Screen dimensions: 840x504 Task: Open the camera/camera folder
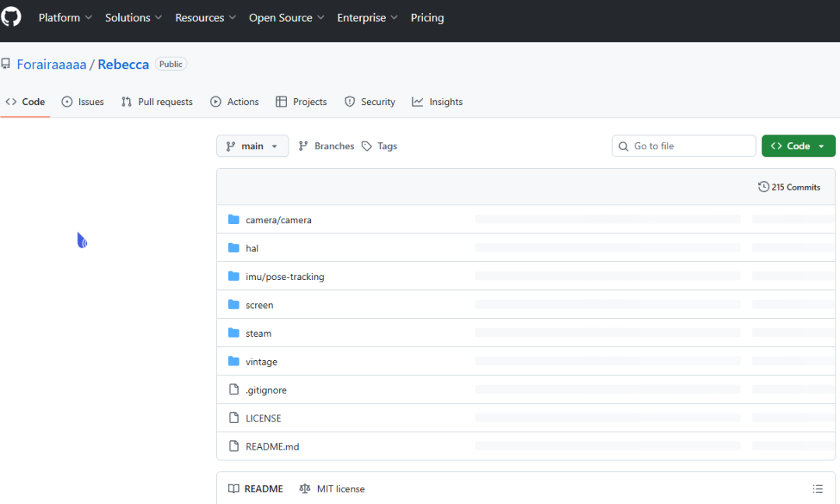[278, 220]
